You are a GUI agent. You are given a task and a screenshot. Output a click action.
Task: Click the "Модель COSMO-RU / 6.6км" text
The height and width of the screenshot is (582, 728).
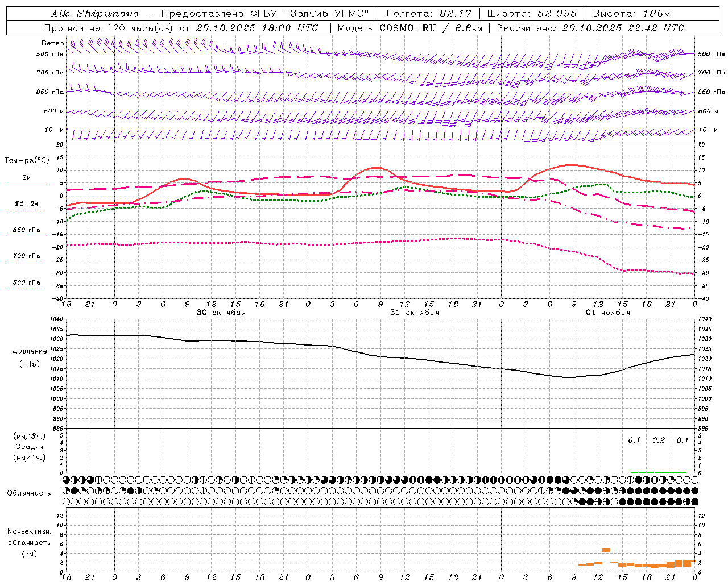click(409, 28)
